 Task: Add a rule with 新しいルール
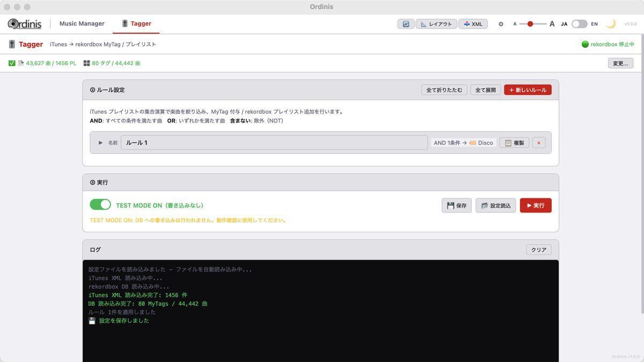[528, 90]
